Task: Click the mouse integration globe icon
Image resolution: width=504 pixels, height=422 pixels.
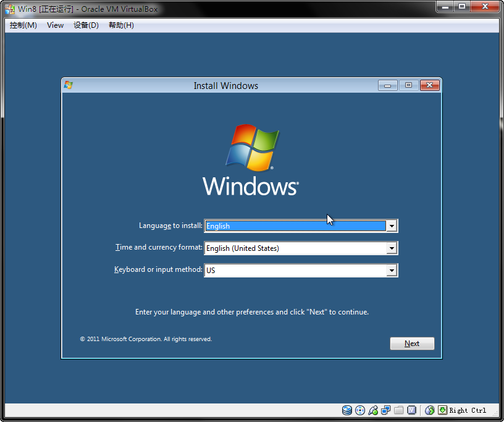Action: pos(430,410)
